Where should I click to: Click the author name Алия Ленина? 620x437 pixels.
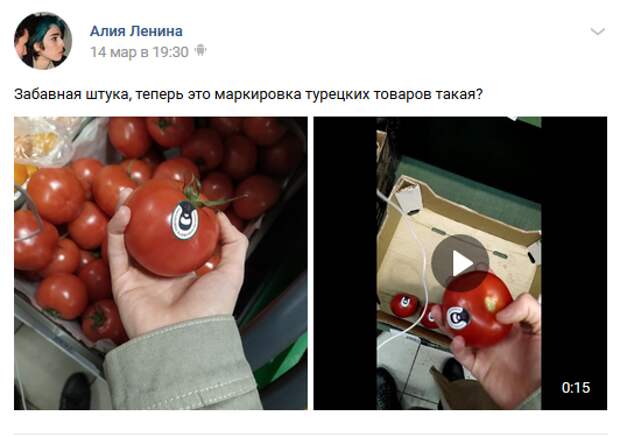tap(136, 31)
